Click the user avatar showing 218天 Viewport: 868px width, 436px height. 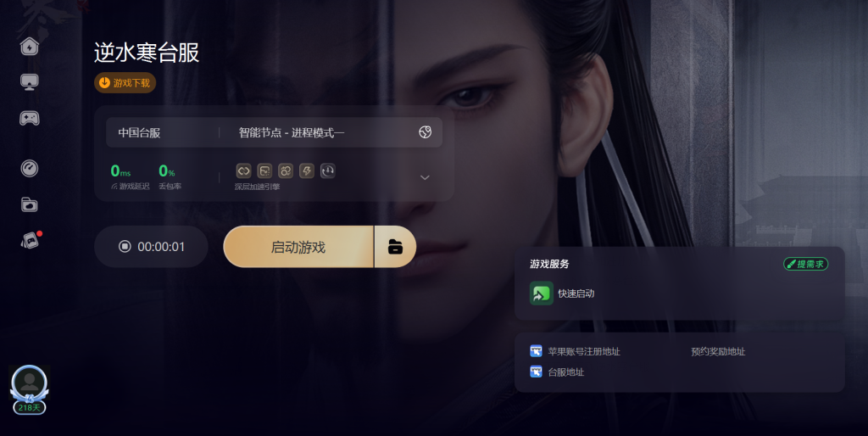click(30, 388)
